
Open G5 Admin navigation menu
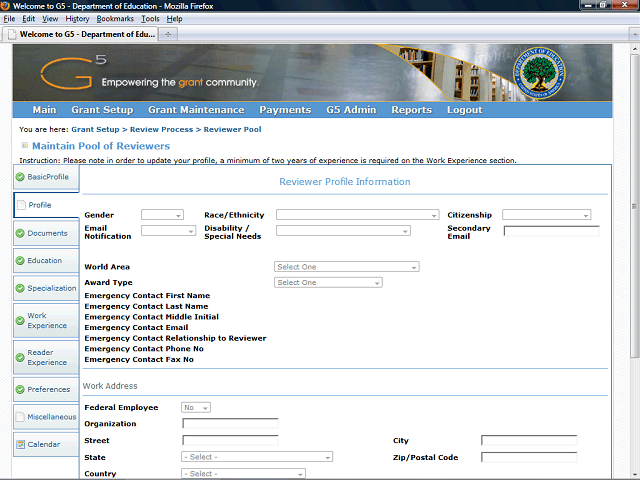coord(351,110)
